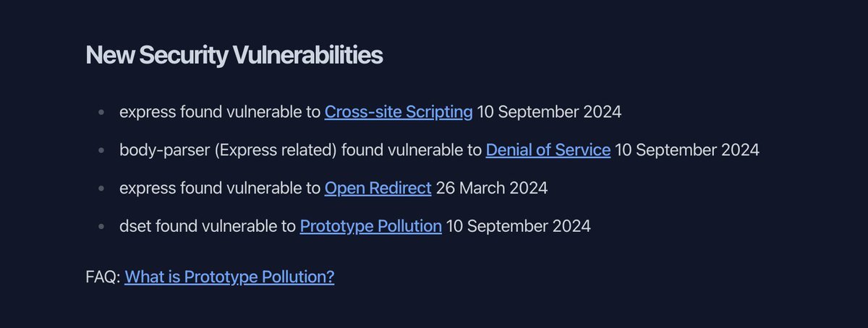Click the date after Denial of Service link
This screenshot has height=328, width=868.
(x=686, y=150)
